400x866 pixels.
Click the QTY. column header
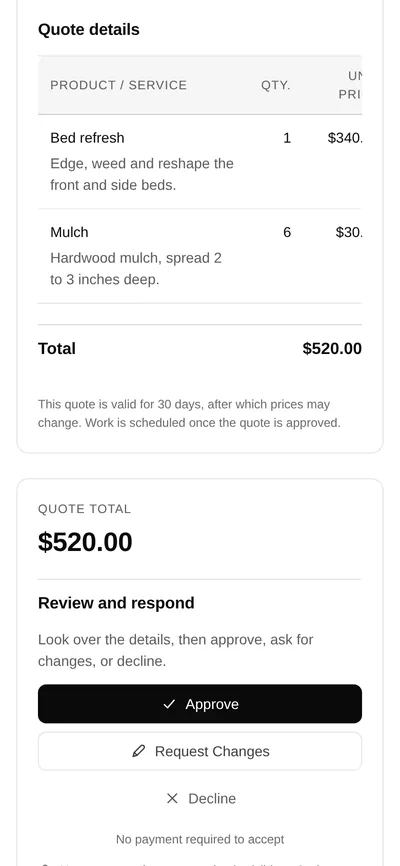coord(276,86)
